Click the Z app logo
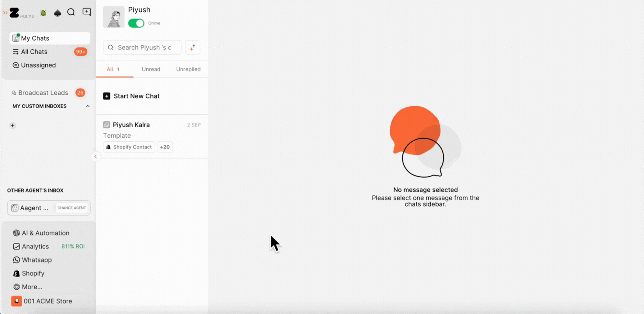The width and height of the screenshot is (644, 314). (14, 13)
